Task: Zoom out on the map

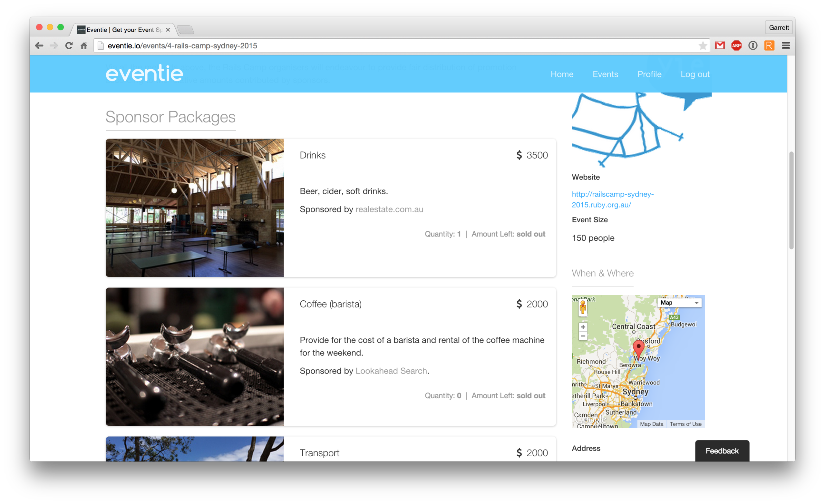Action: 583,336
